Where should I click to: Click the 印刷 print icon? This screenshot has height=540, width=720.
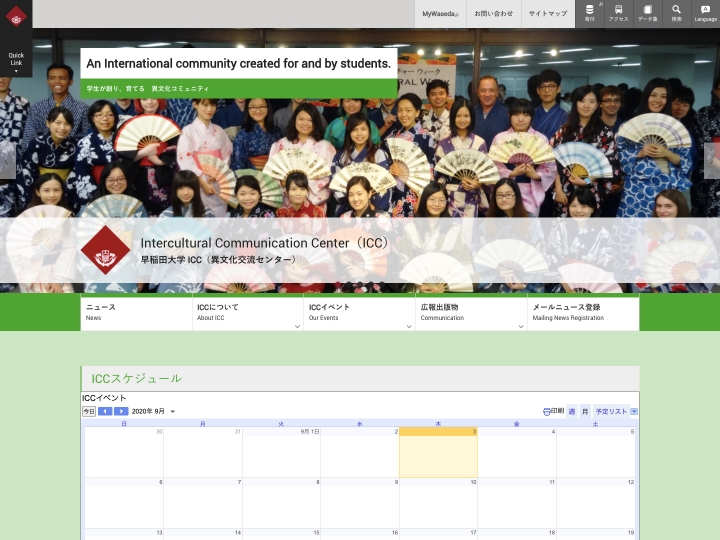[553, 411]
